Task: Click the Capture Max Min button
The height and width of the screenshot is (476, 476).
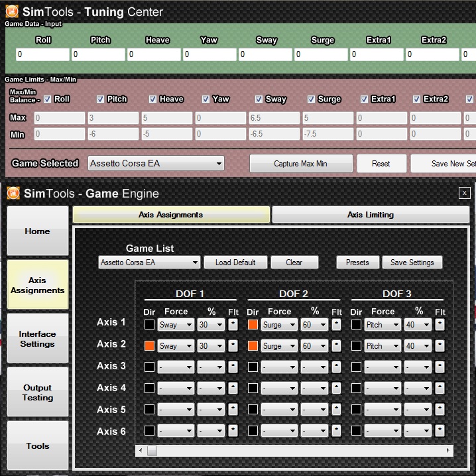Action: coord(301,164)
